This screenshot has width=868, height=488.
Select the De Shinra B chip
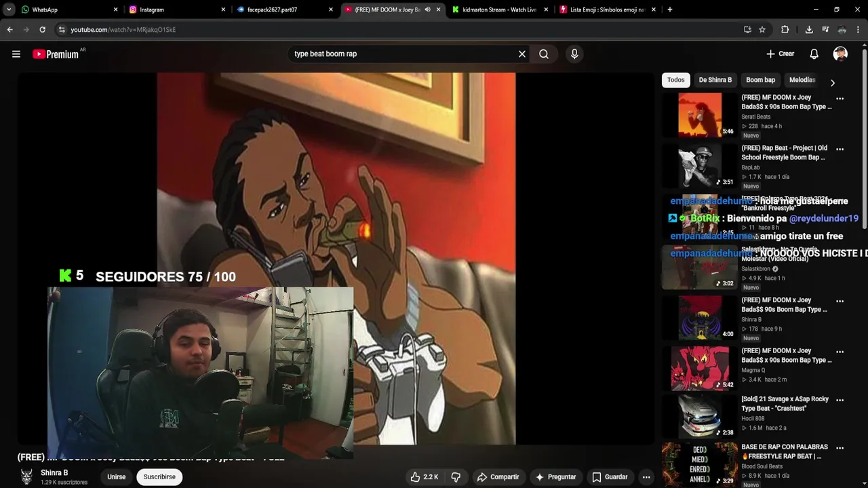tap(715, 80)
